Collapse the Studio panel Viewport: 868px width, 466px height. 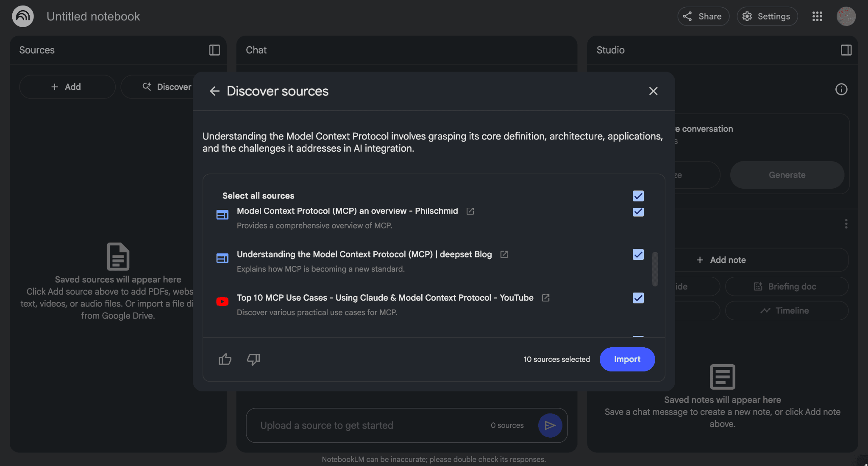point(846,50)
